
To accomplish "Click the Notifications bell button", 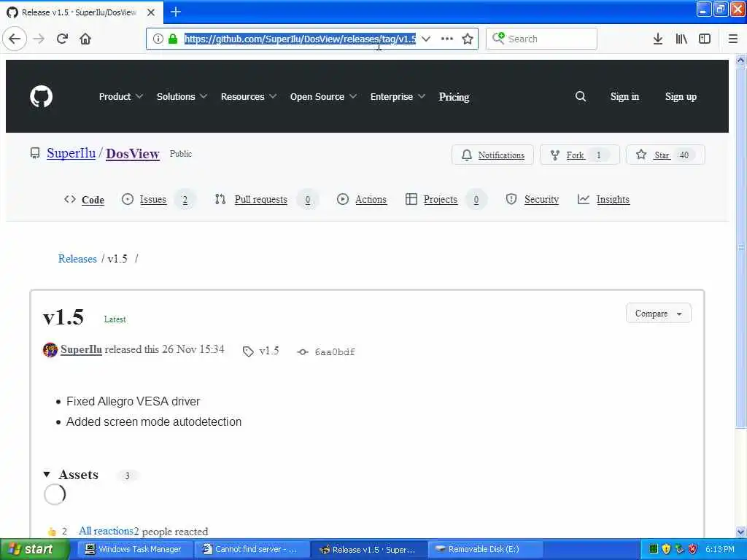I will tap(492, 155).
